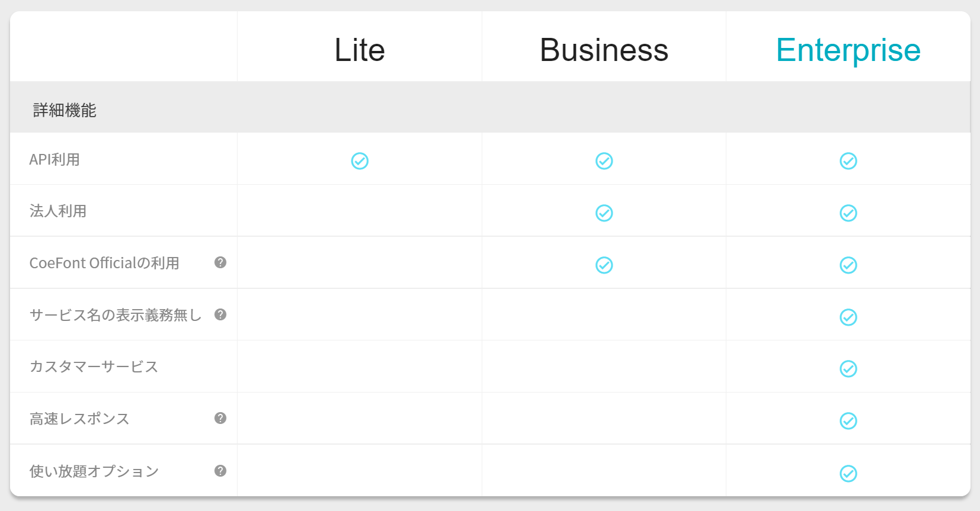Click help icon beside 使い放題オプション
The image size is (980, 511).
[220, 471]
